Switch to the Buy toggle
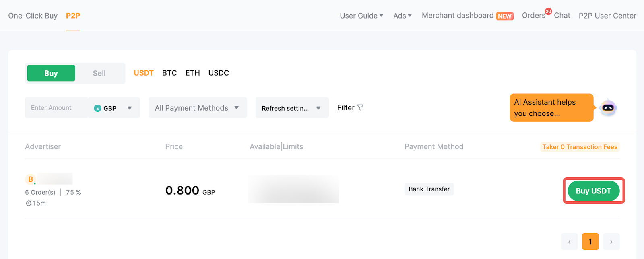 click(51, 73)
